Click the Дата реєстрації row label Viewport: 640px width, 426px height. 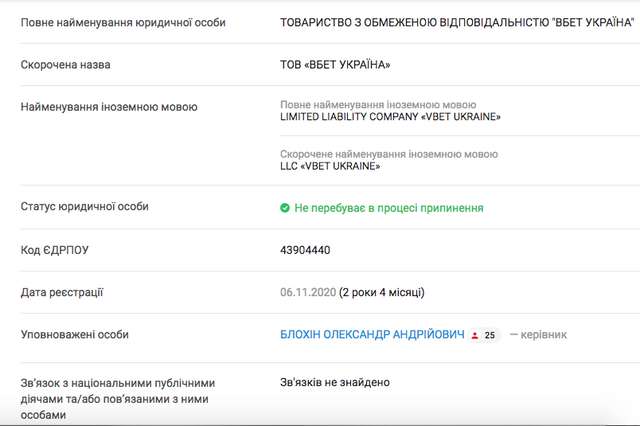(62, 292)
